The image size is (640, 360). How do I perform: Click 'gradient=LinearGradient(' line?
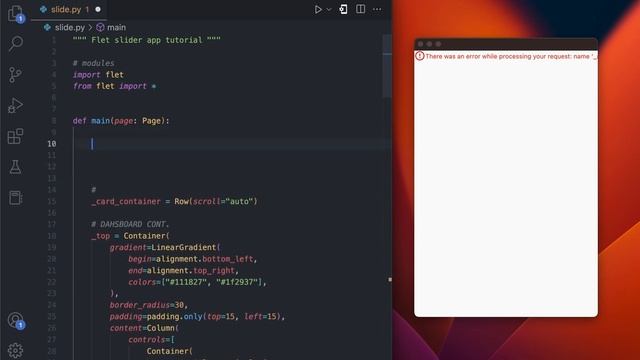click(165, 247)
